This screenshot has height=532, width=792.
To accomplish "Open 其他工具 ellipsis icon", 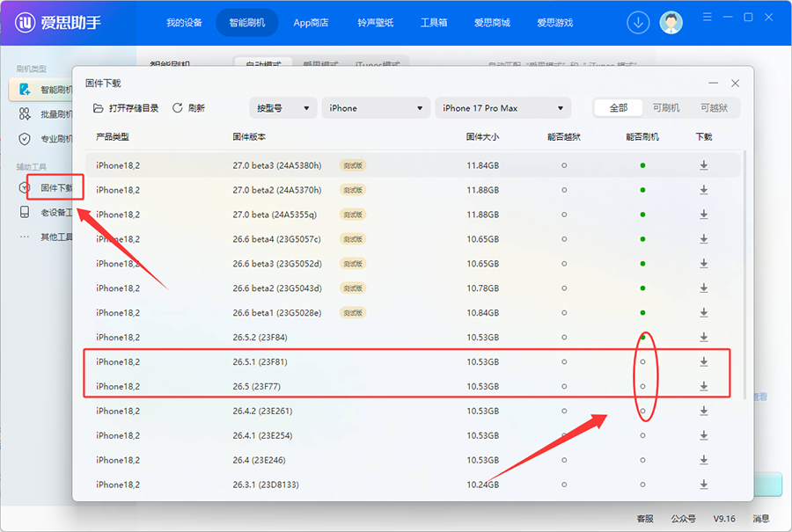I will (x=25, y=237).
